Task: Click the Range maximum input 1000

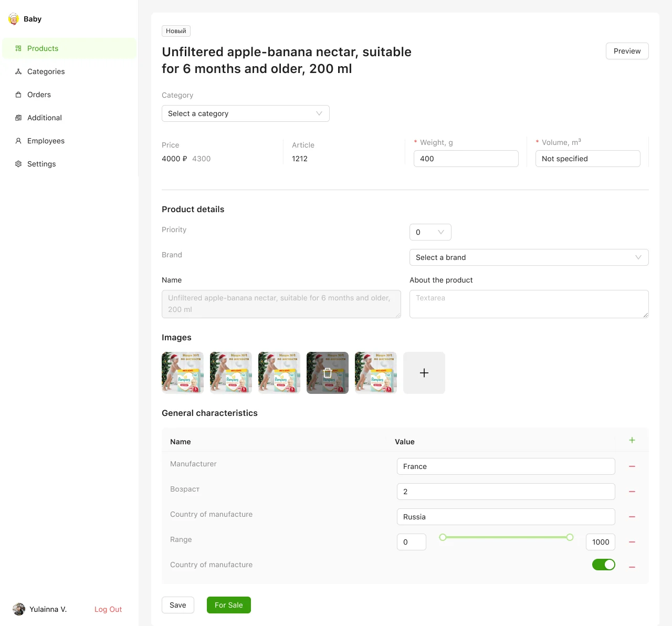Action: (601, 542)
